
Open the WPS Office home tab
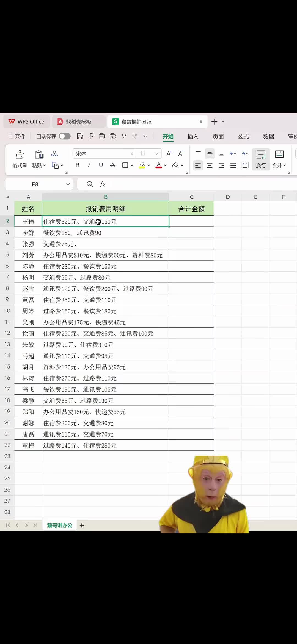(26, 121)
